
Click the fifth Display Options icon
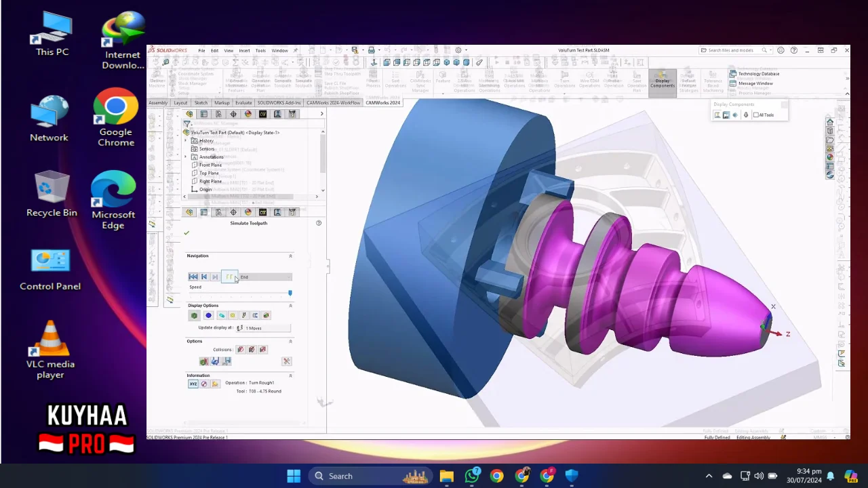coord(244,315)
